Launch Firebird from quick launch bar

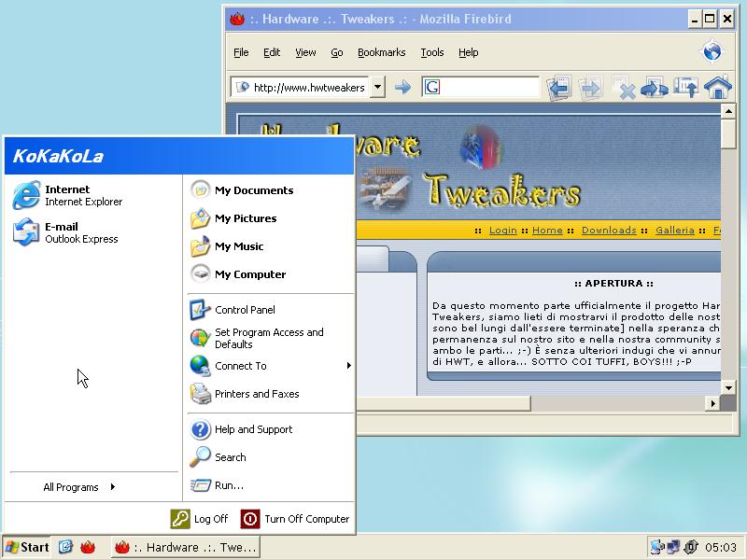point(88,547)
